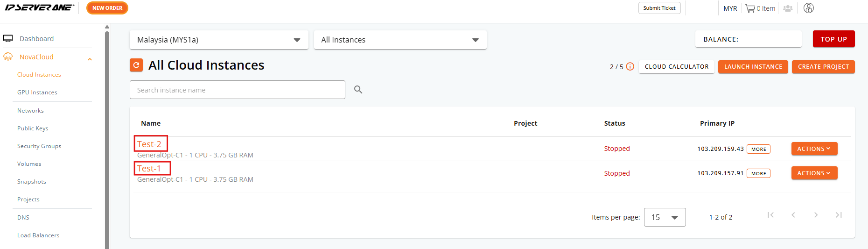
Task: Click the orange refresh icon beside All Cloud Instances
Action: (x=136, y=65)
